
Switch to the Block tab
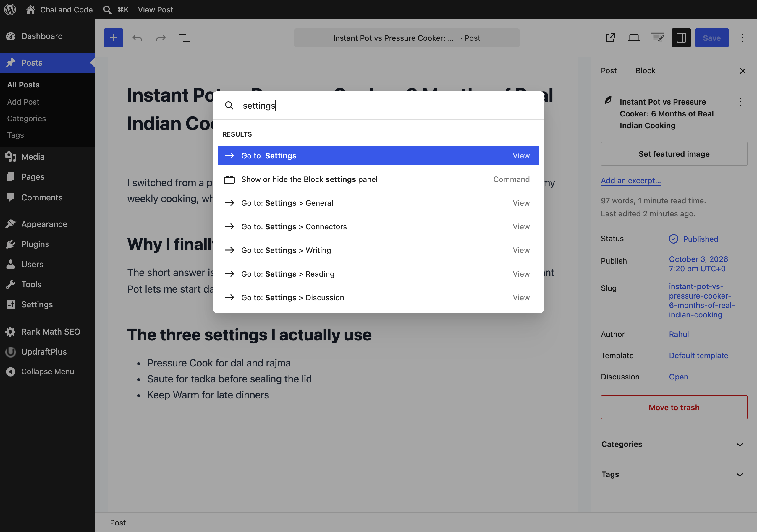(x=645, y=71)
